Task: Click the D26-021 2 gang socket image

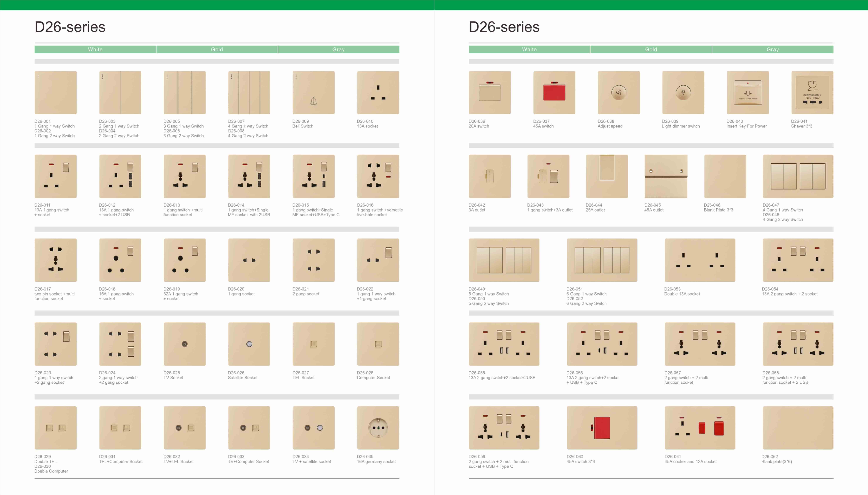Action: [314, 260]
